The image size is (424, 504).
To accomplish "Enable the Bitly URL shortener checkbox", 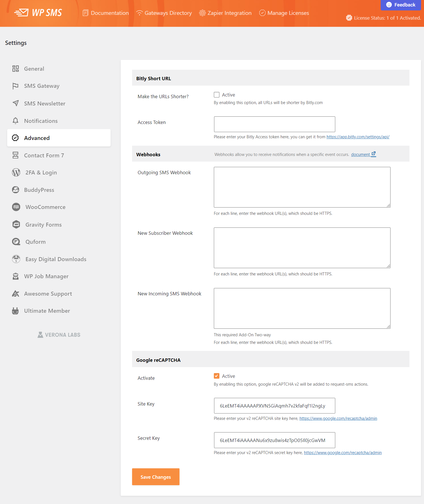I will tap(216, 95).
